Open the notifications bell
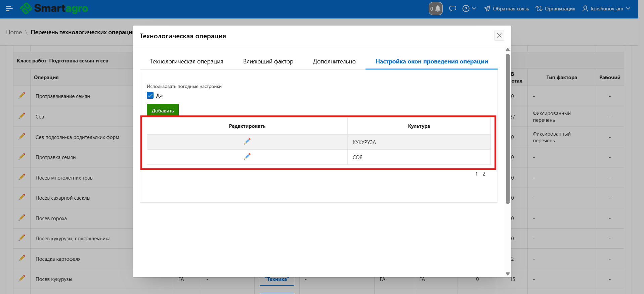 [436, 9]
